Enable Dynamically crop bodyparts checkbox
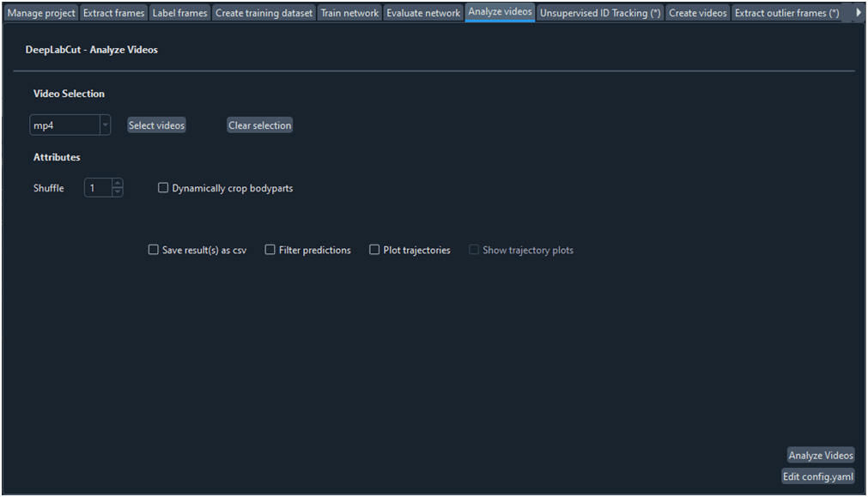The height and width of the screenshot is (497, 868). 163,188
